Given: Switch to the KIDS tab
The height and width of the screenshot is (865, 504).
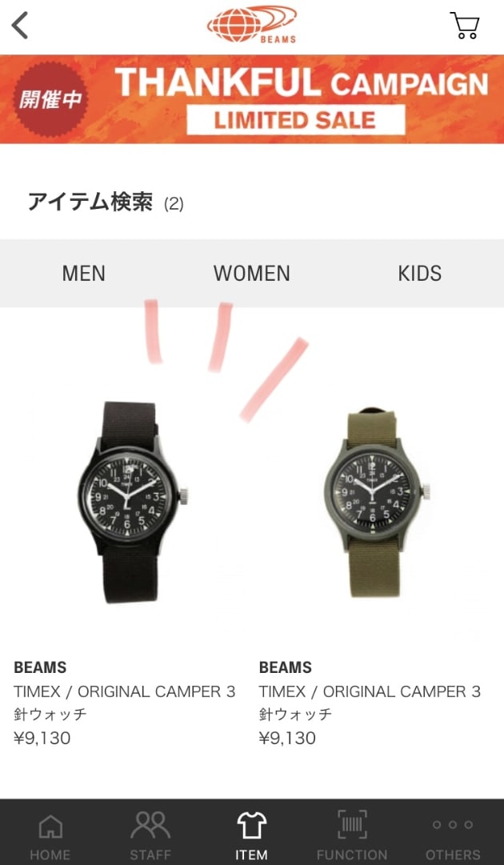Looking at the screenshot, I should [x=420, y=273].
